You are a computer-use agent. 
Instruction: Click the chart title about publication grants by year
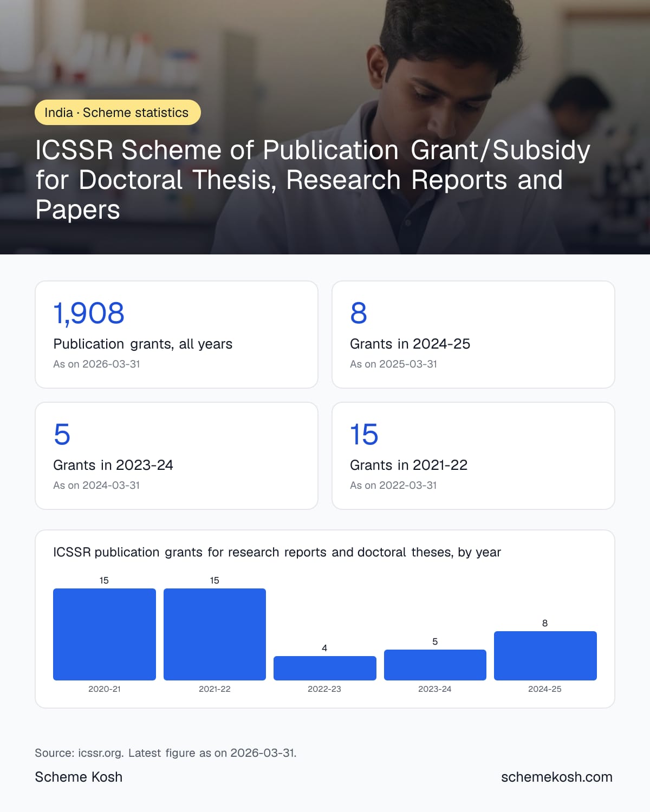pyautogui.click(x=277, y=552)
